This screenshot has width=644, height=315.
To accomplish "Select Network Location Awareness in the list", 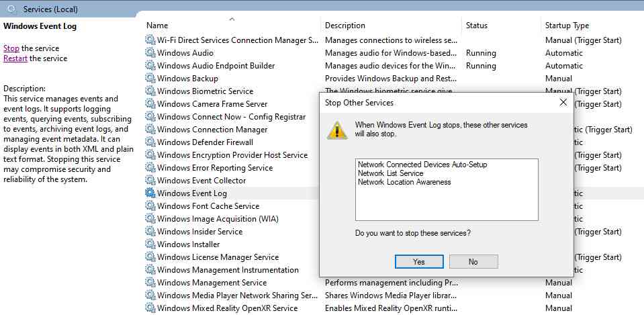I will pos(404,182).
